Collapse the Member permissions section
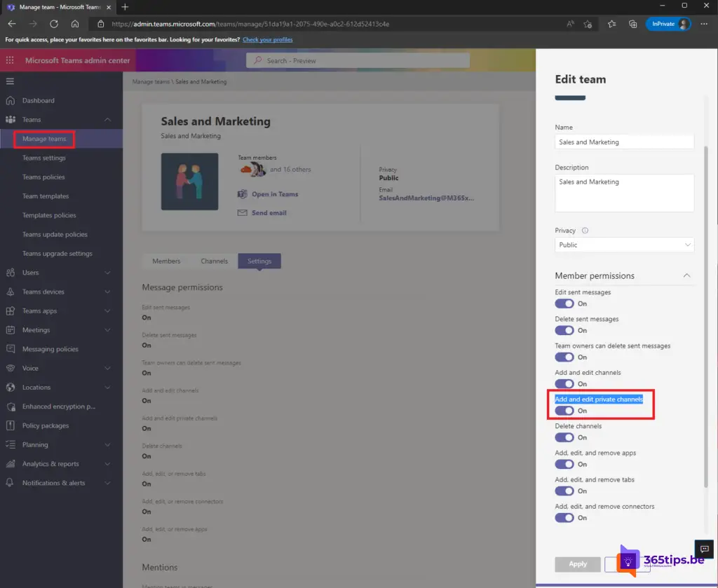This screenshot has height=588, width=718. pyautogui.click(x=686, y=275)
